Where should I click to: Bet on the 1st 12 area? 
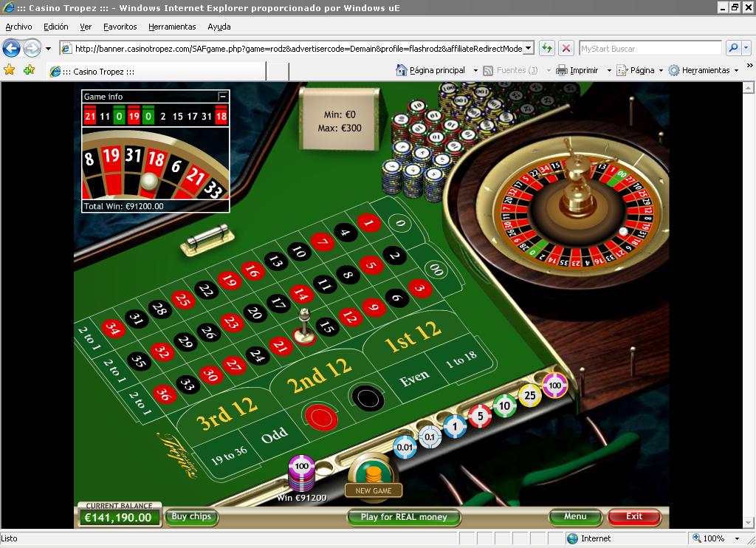(x=413, y=336)
